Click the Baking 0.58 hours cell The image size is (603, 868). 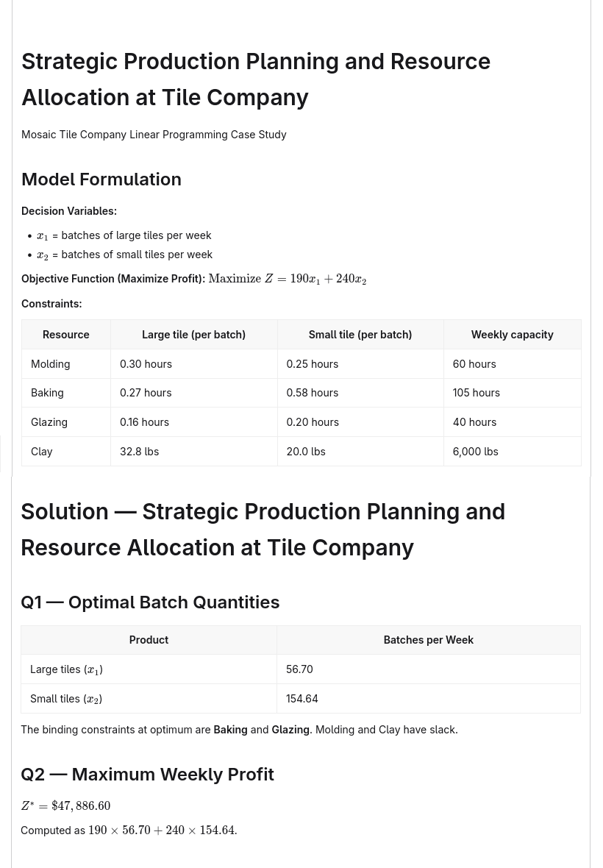(x=360, y=393)
